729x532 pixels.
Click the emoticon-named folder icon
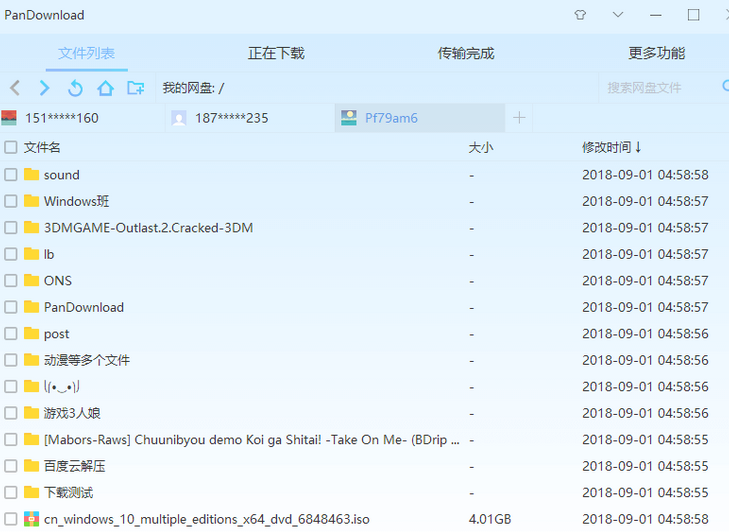pos(31,386)
